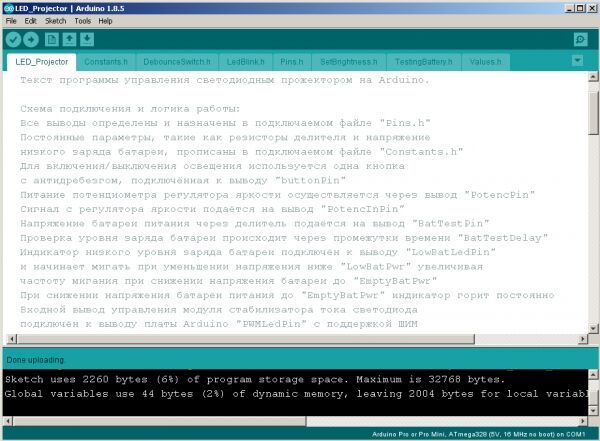Switch to the Constants.h tab
Viewport: 600px width, 441px height.
pos(106,62)
